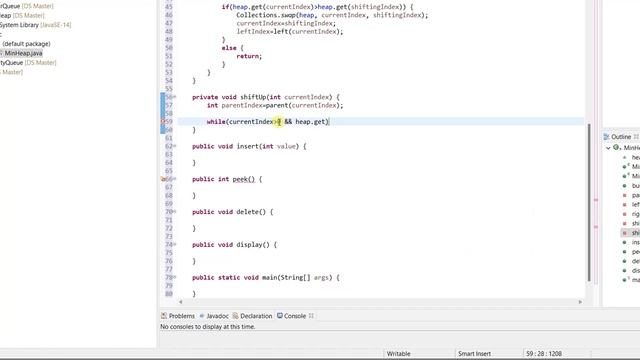The image size is (640, 360).
Task: Click the red icon of Outline entry 'lef'
Action: 624,204
